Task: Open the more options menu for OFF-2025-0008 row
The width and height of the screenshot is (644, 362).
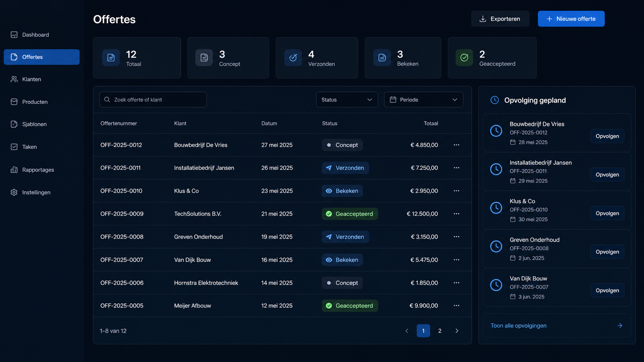Action: (456, 237)
